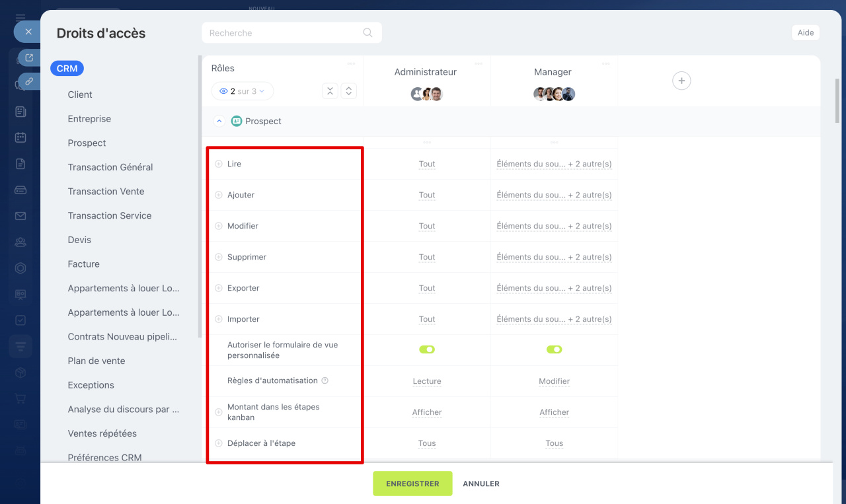The height and width of the screenshot is (504, 846).
Task: Click the search magnifier icon
Action: coord(367,33)
